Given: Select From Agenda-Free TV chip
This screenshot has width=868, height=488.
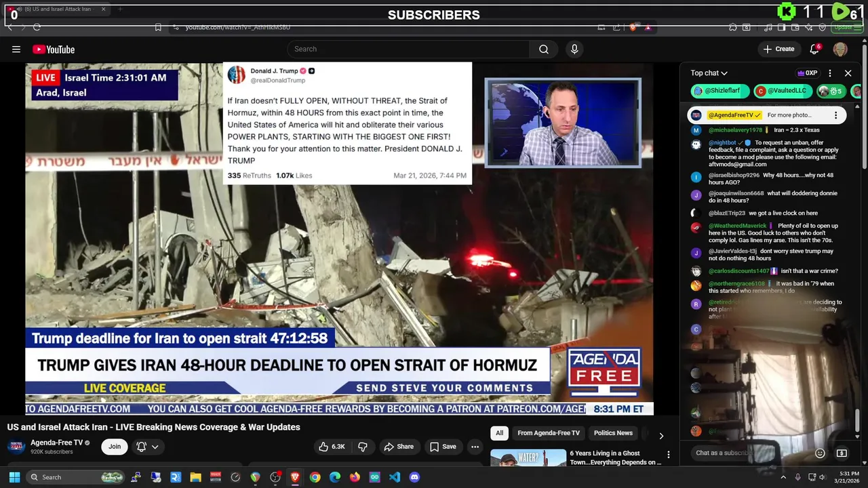Looking at the screenshot, I should click(x=549, y=433).
